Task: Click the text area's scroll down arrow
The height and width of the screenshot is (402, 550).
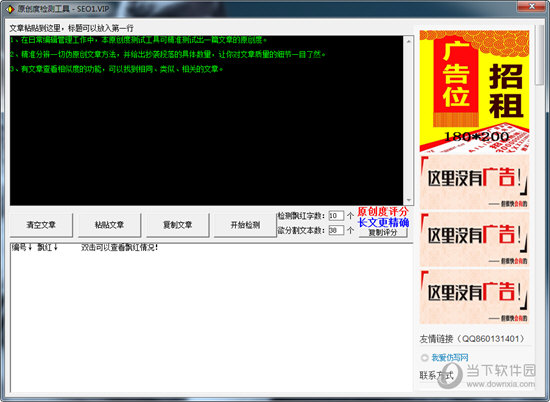Action: coord(409,200)
